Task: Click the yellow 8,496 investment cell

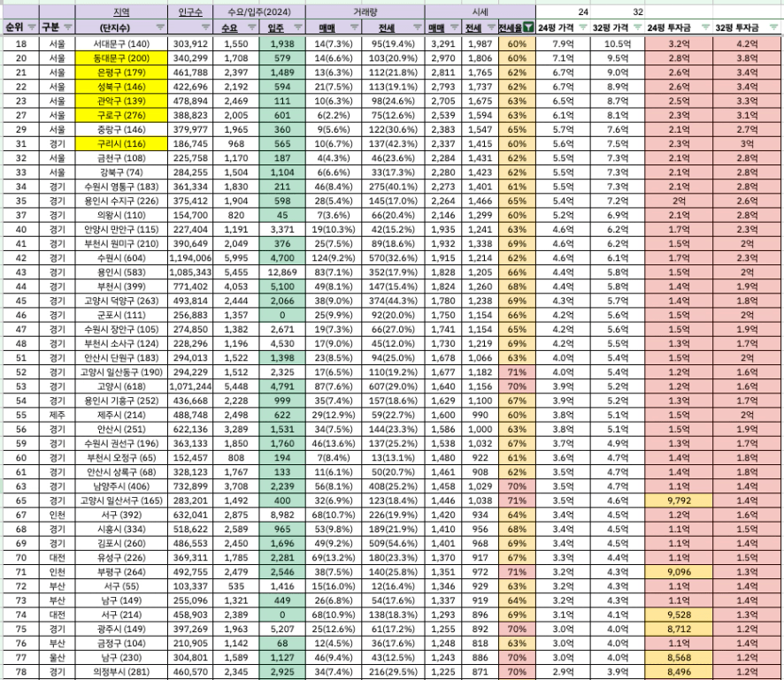Action: click(x=679, y=672)
